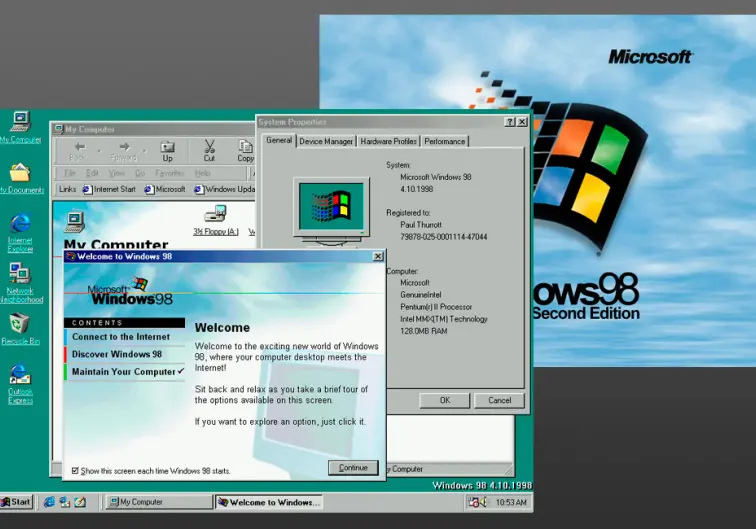Click the Continue button in Welcome dialog
This screenshot has width=756, height=529.
(x=353, y=467)
